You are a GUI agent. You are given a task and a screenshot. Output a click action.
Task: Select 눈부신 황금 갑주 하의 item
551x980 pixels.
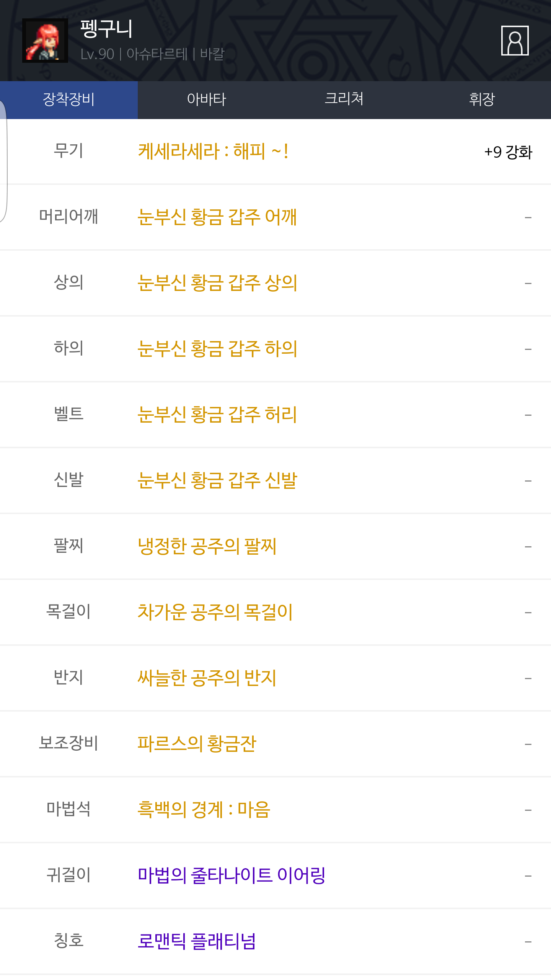(217, 349)
